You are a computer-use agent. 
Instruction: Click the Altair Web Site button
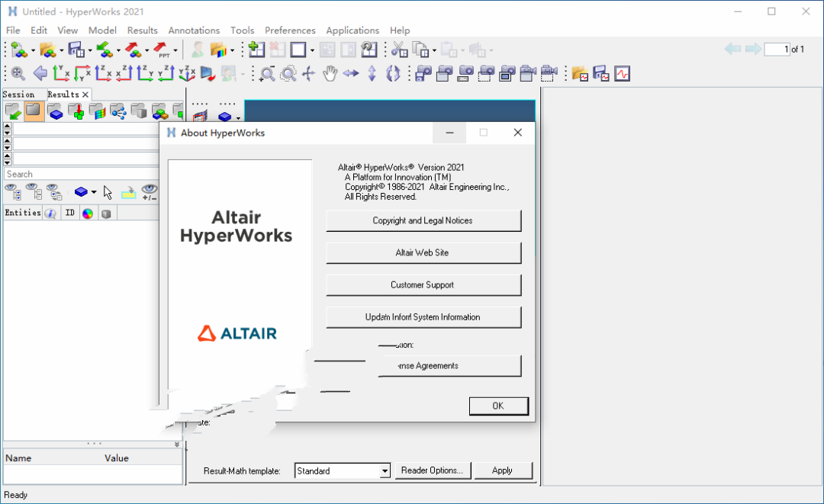pyautogui.click(x=423, y=252)
